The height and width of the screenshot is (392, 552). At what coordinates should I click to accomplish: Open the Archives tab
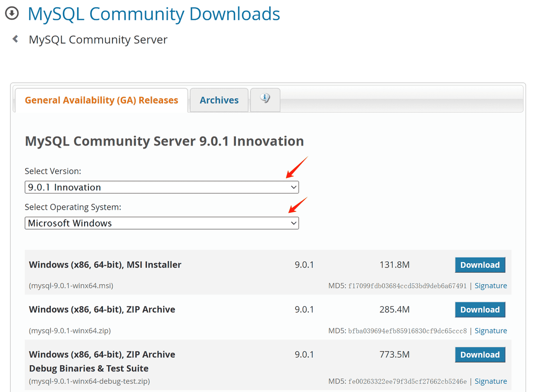click(219, 100)
